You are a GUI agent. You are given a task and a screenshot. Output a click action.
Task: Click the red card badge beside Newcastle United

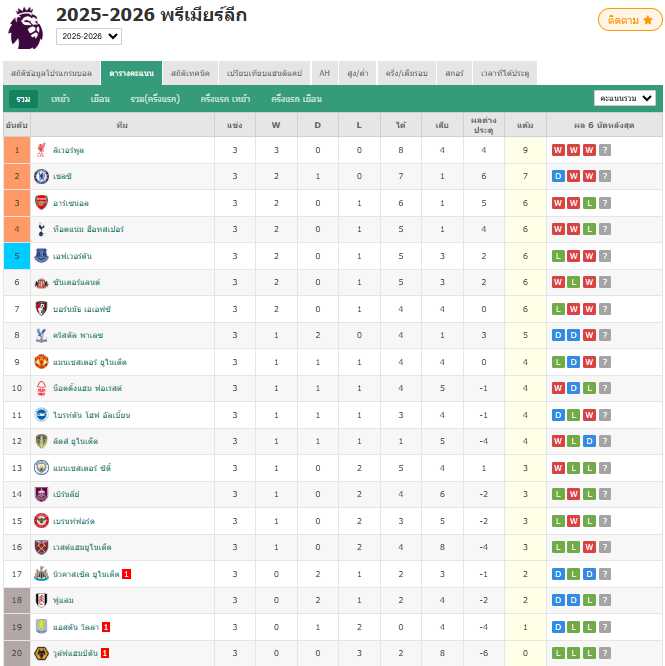[126, 574]
